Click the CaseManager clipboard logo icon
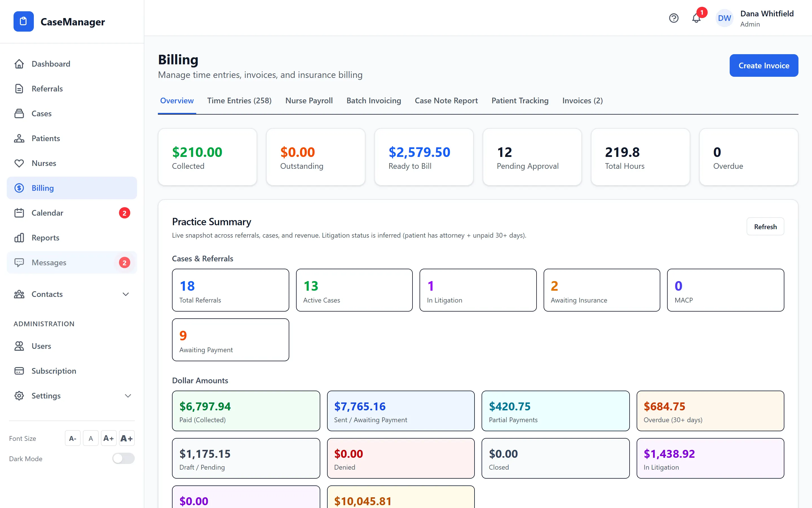 (23, 21)
